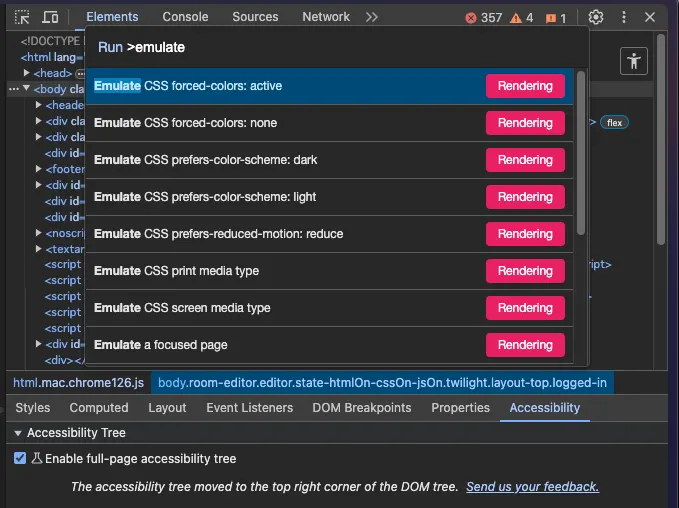Viewport: 679px width, 508px height.
Task: Select Emulate CSS forced-colors: active command
Action: 330,86
